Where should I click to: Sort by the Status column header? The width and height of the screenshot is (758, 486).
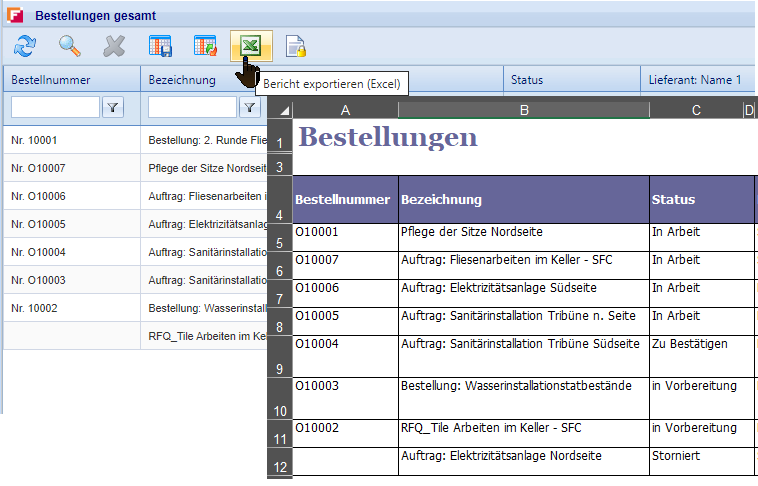(x=570, y=79)
